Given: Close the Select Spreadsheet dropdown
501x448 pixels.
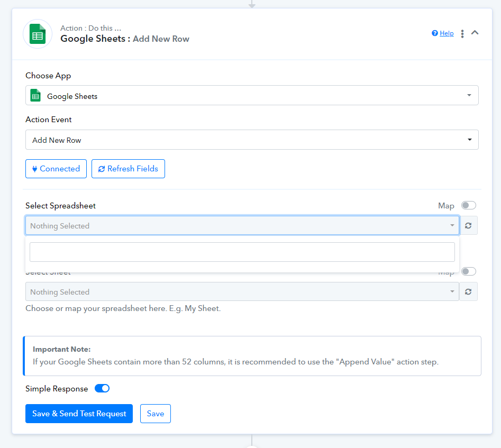Looking at the screenshot, I should coord(242,226).
